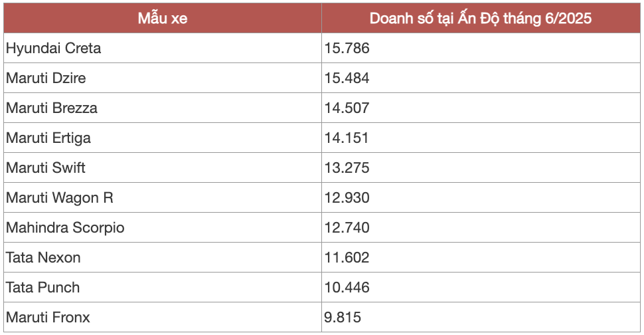Click the 11.602 sales figure

click(x=347, y=258)
